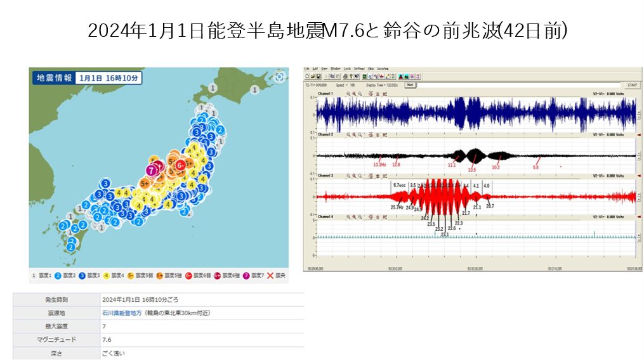
Task: Zoom in on Channel 1 waveform
Action: click(x=354, y=93)
